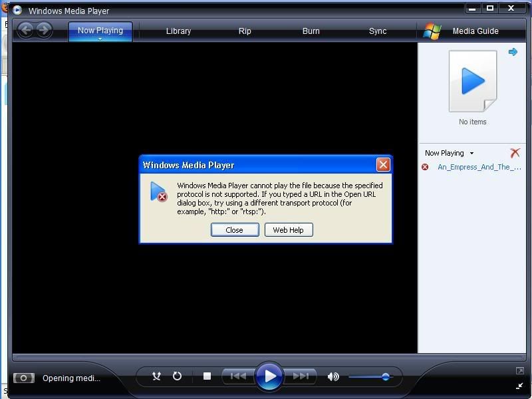
Task: Minimize the Windows Media Player window
Action: pyautogui.click(x=472, y=9)
